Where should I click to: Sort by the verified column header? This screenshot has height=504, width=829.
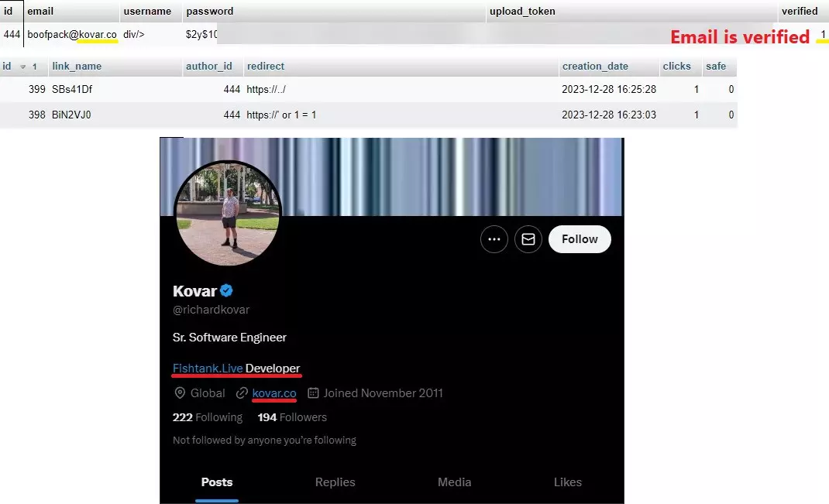click(x=800, y=11)
